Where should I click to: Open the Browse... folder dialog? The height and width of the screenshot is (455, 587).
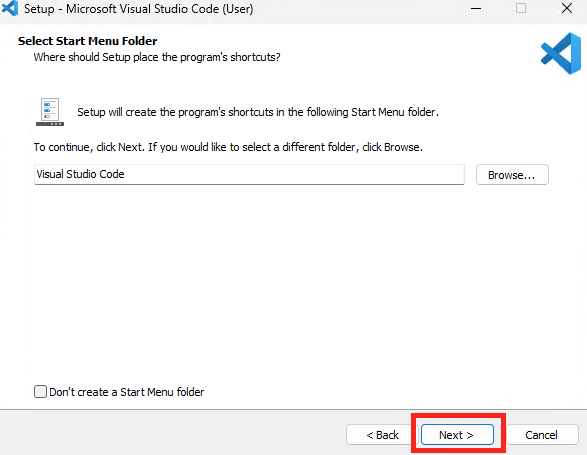[x=512, y=175]
